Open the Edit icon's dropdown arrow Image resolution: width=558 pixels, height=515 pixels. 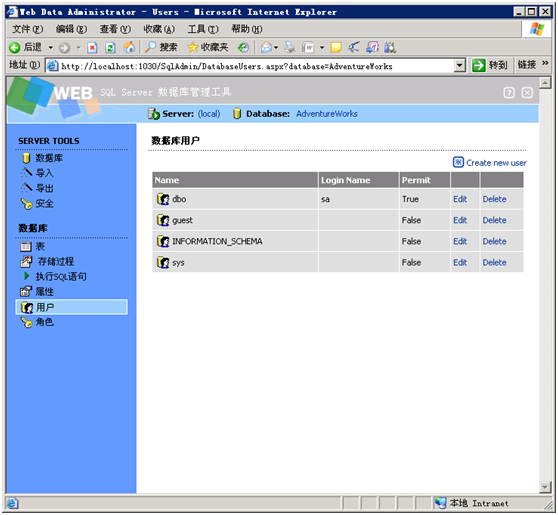[322, 47]
